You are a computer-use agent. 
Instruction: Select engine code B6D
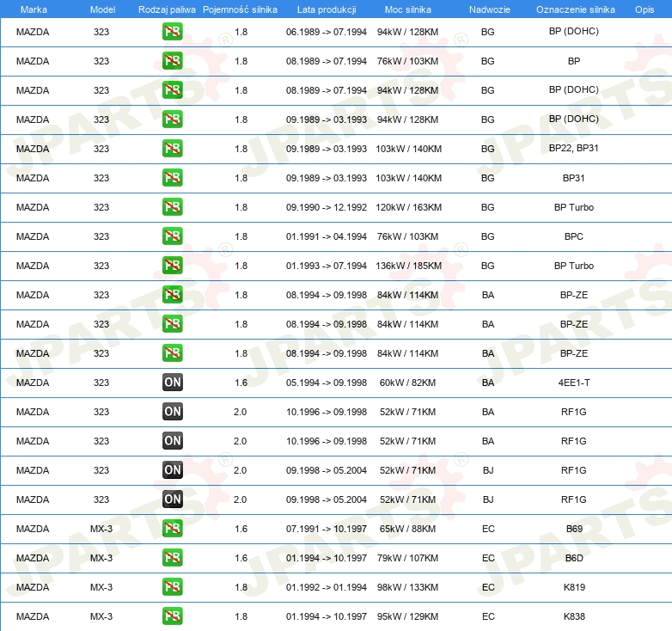(574, 558)
